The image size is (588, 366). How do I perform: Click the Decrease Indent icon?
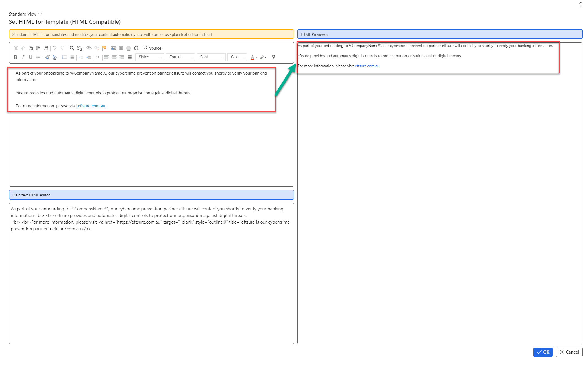81,57
